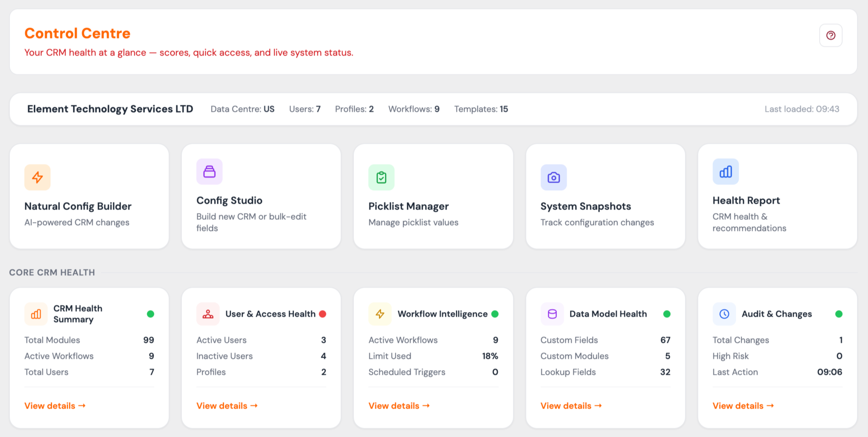Click the Limit Used 18% value

pyautogui.click(x=489, y=356)
